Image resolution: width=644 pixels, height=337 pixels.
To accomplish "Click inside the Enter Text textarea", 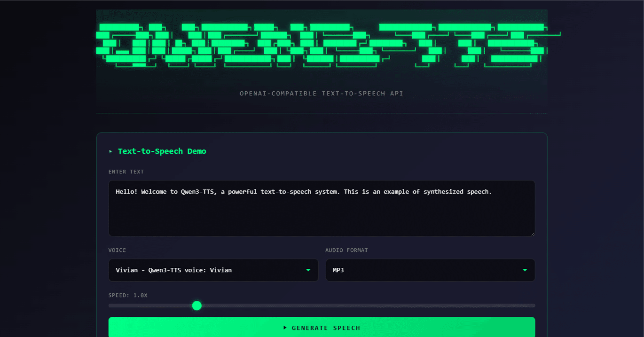I will point(322,208).
